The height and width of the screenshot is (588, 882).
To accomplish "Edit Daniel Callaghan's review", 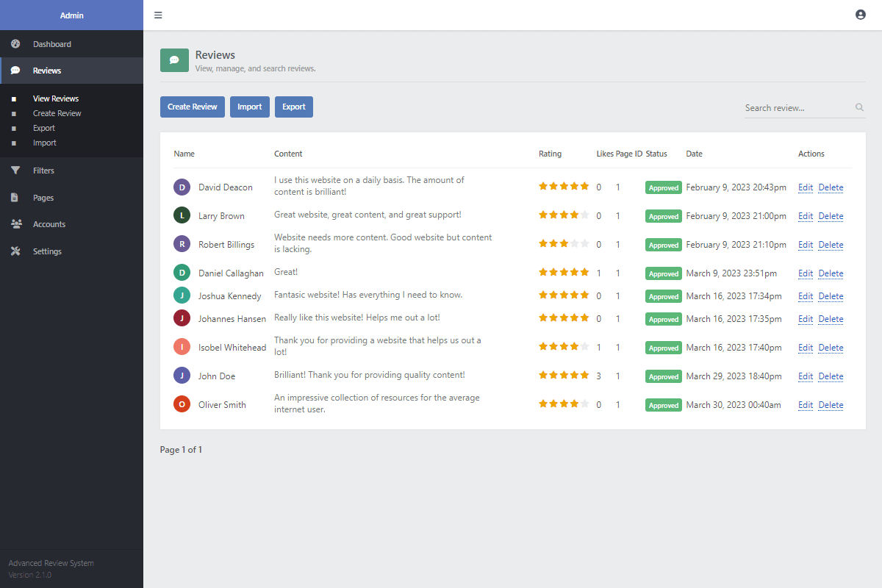I will pyautogui.click(x=806, y=273).
